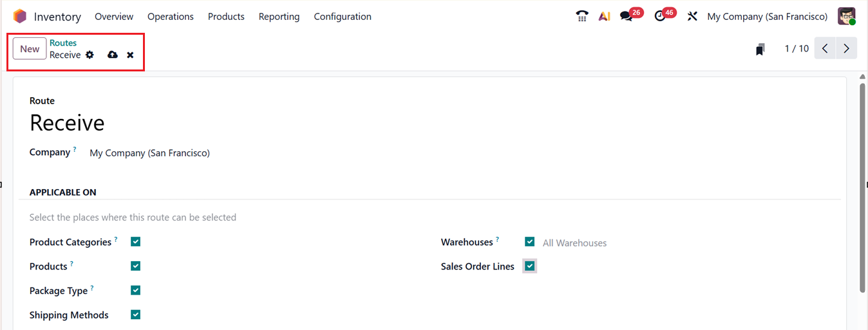Click the bookmark icon near the pager
Screen dimensions: 868x330
click(760, 49)
